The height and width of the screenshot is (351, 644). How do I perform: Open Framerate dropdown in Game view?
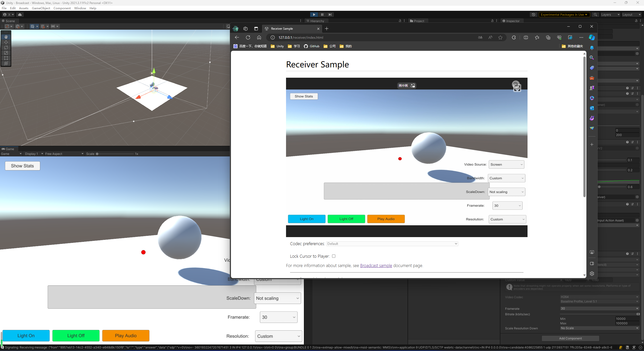(278, 317)
